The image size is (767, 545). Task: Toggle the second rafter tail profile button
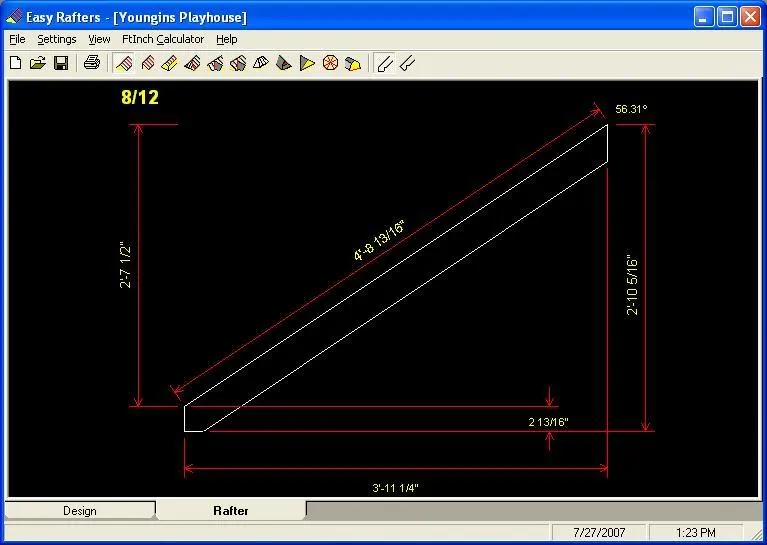pos(407,64)
